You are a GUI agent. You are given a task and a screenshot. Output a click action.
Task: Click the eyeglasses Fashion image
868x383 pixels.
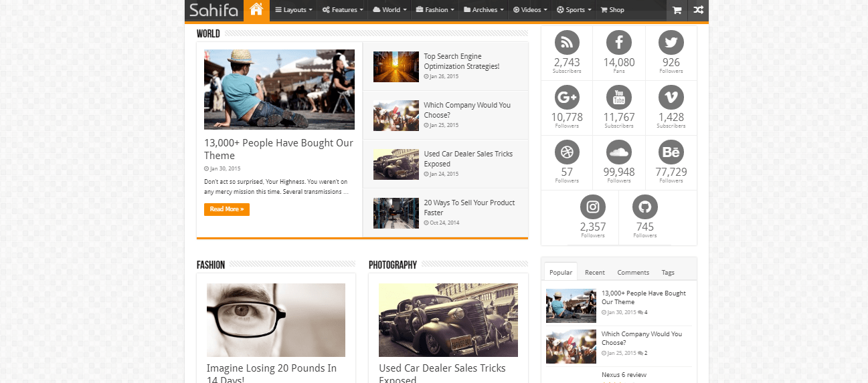(276, 320)
